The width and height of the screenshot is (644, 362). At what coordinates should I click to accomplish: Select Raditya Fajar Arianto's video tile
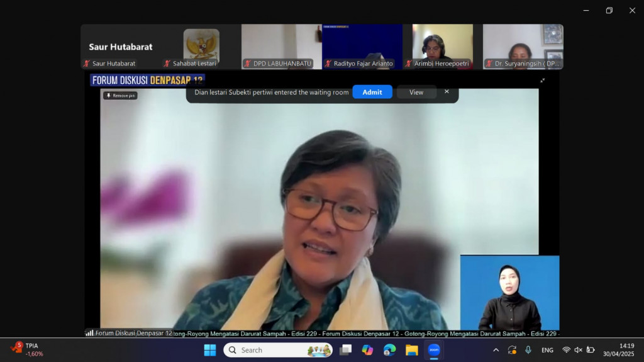pyautogui.click(x=362, y=47)
